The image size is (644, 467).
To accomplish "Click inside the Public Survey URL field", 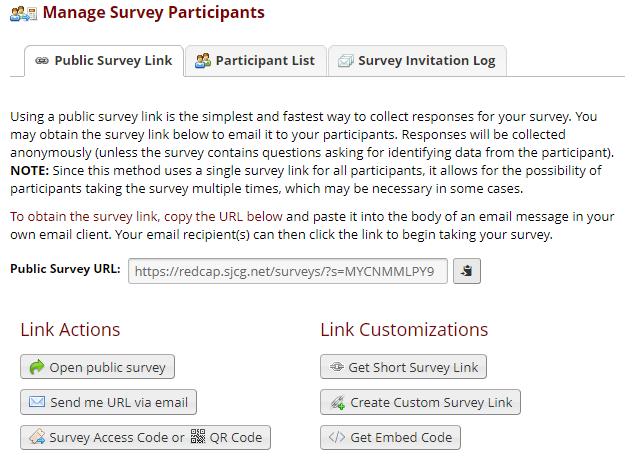I will [288, 271].
